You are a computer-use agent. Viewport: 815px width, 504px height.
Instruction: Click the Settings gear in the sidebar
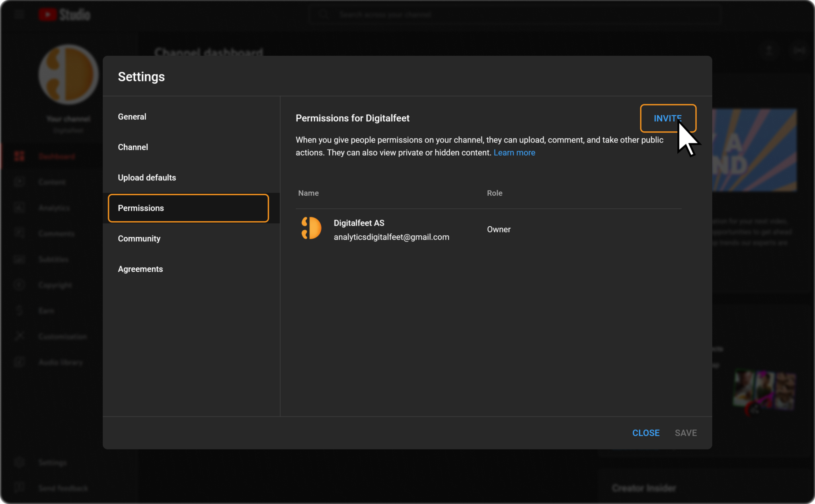pyautogui.click(x=19, y=462)
